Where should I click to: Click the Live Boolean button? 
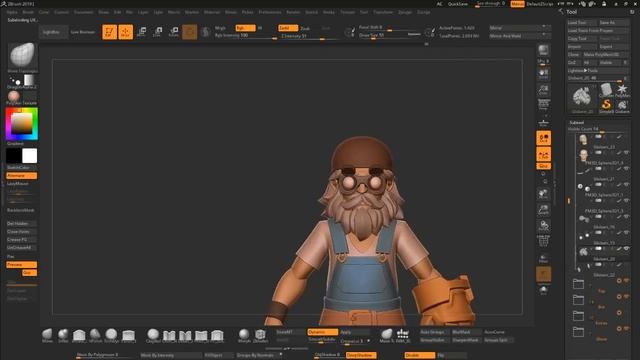tap(83, 32)
